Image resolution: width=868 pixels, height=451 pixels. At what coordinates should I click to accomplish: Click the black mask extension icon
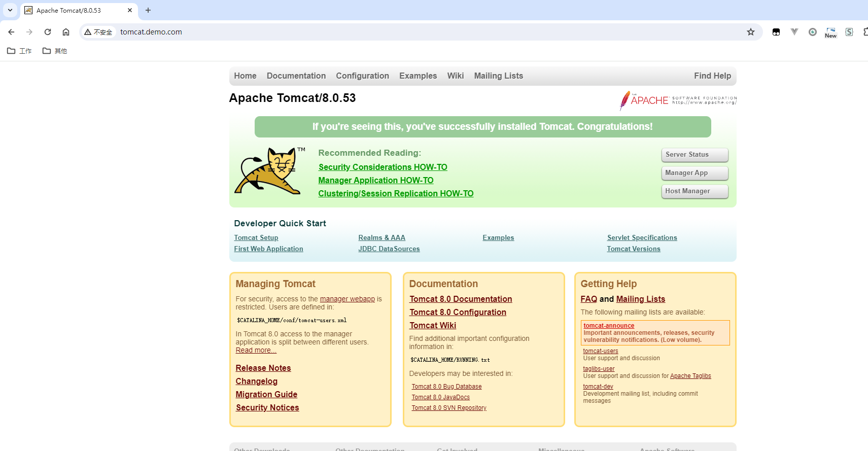[776, 32]
